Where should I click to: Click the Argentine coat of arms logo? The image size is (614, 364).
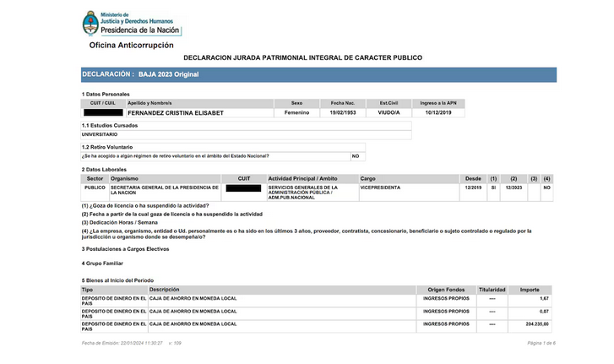(90, 23)
